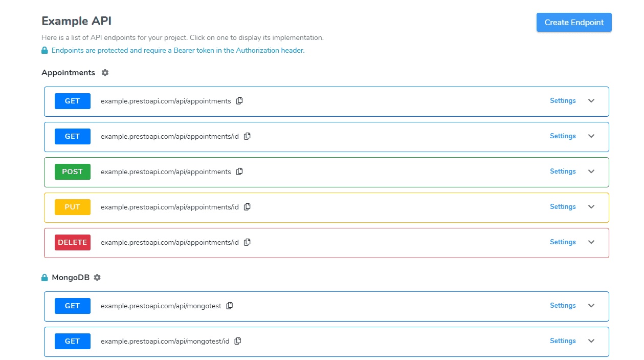This screenshot has width=644, height=360.
Task: Open Settings for the POST appointments endpoint
Action: pyautogui.click(x=563, y=171)
